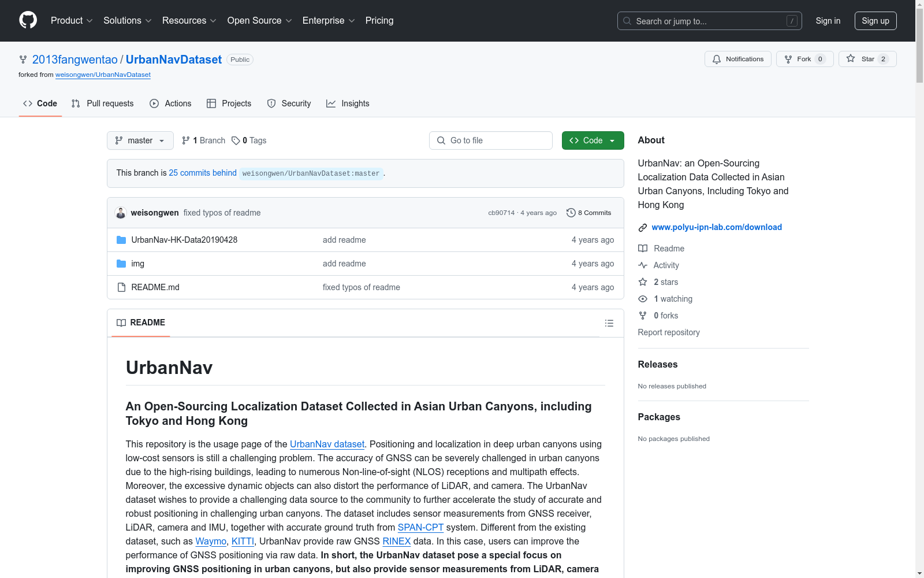924x578 pixels.
Task: Click the Readme link in About
Action: (661, 249)
